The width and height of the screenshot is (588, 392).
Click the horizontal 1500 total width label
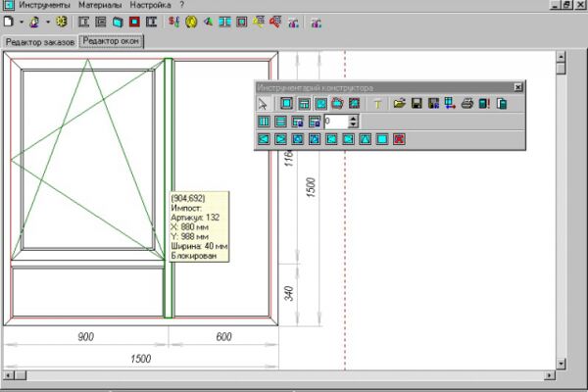click(x=140, y=359)
